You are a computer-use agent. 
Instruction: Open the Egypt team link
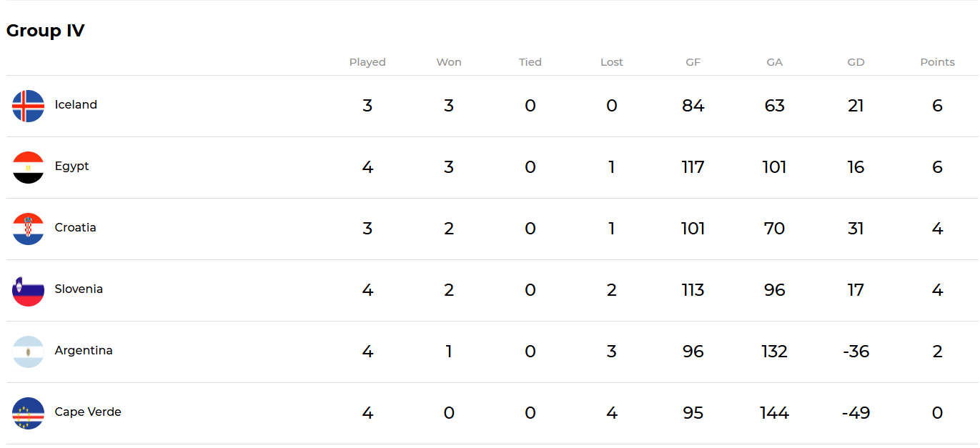[x=72, y=166]
